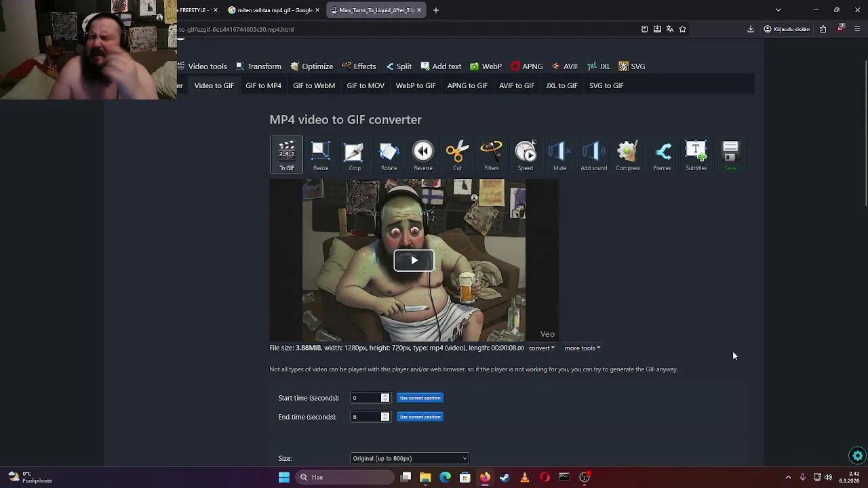
Task: Switch to GIF to MOV tab
Action: 366,85
